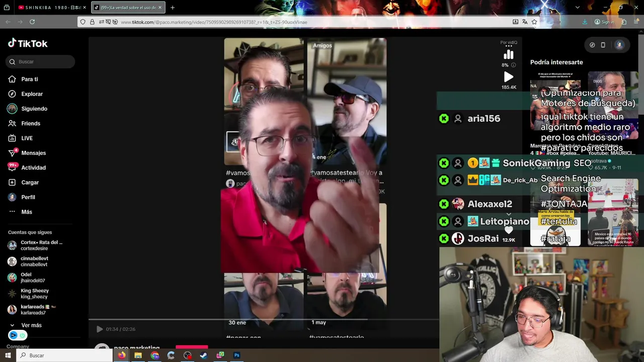This screenshot has width=644, height=362.
Task: Switch to the SHINKIBA 1980 YouTube tab
Action: pos(52,8)
